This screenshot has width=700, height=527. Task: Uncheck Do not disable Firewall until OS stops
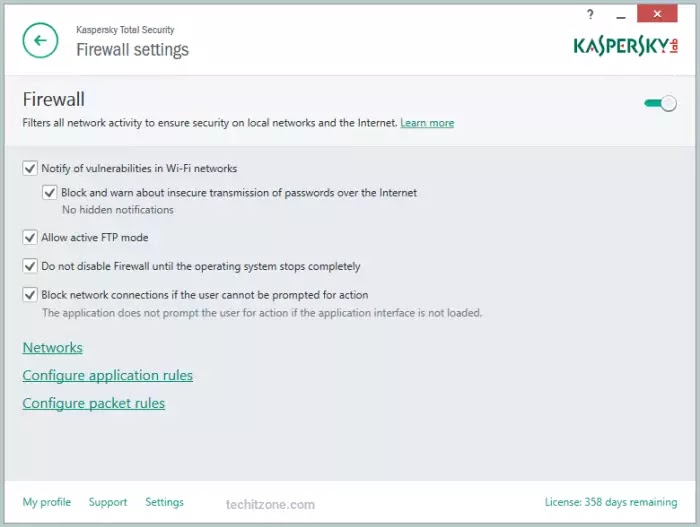coord(30,266)
